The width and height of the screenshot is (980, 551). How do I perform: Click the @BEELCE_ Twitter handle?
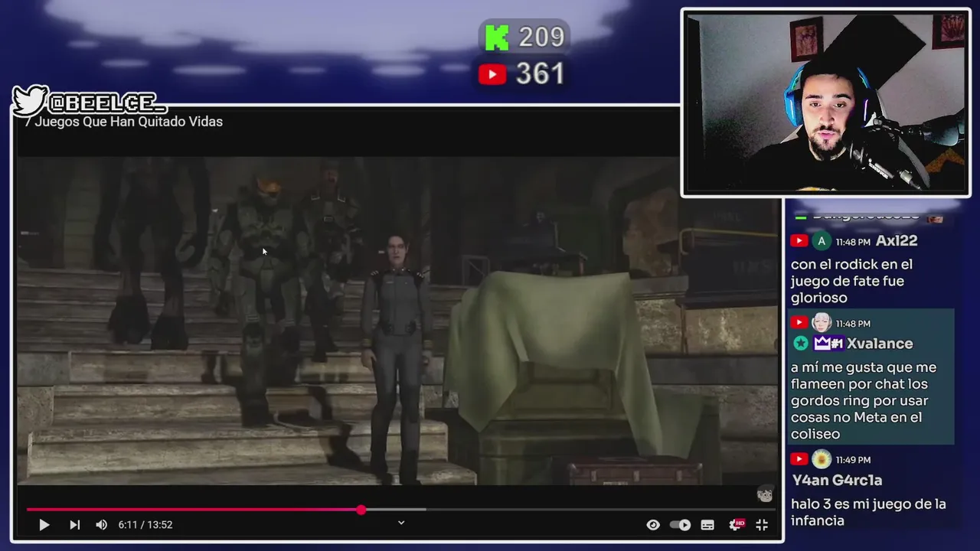coord(108,102)
